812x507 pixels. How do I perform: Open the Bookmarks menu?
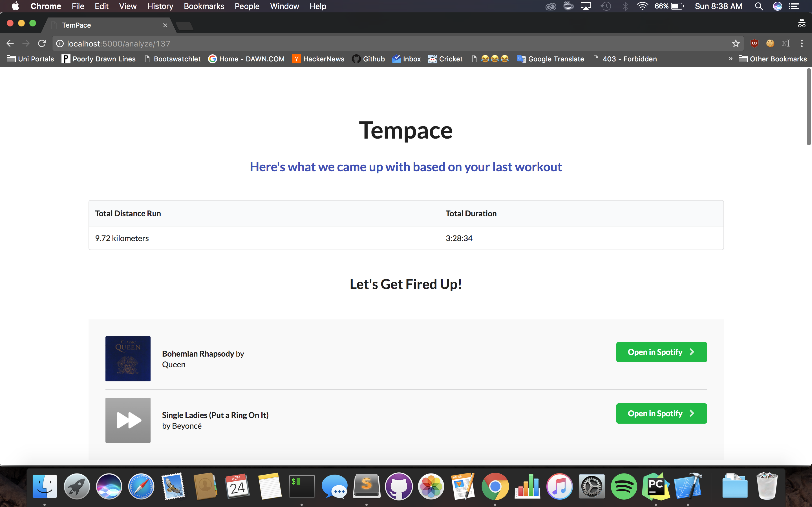tap(204, 6)
